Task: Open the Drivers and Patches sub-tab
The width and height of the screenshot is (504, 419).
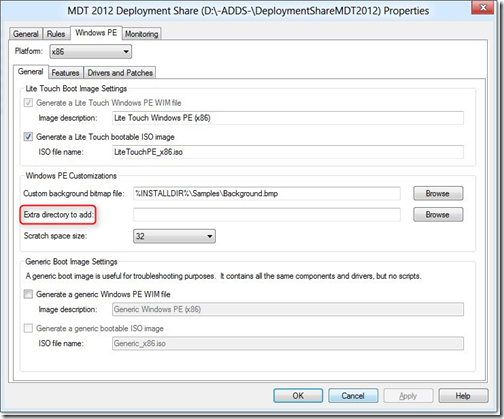Action: (x=120, y=73)
